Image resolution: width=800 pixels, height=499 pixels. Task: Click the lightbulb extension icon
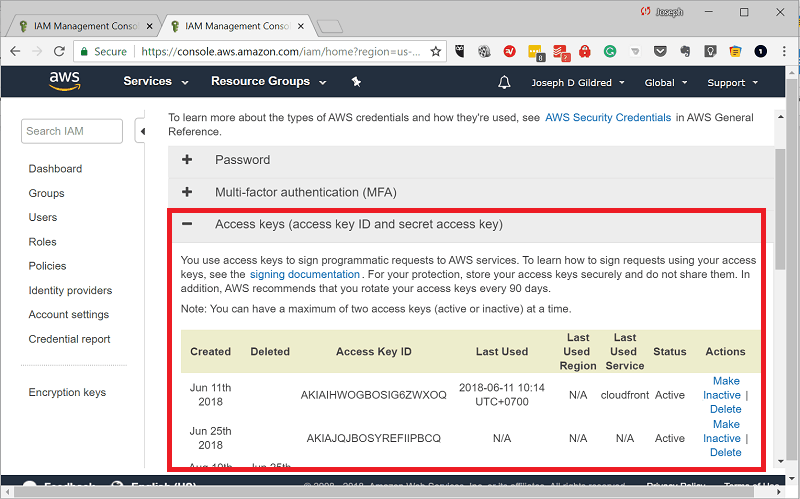710,51
